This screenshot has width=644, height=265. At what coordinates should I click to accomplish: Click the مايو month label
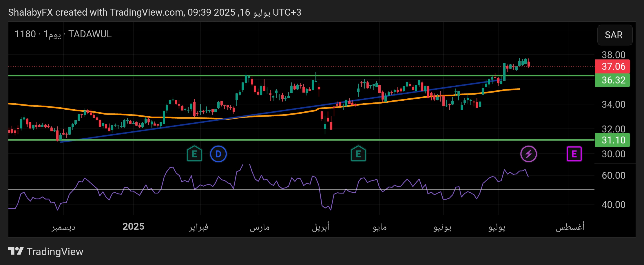380,227
